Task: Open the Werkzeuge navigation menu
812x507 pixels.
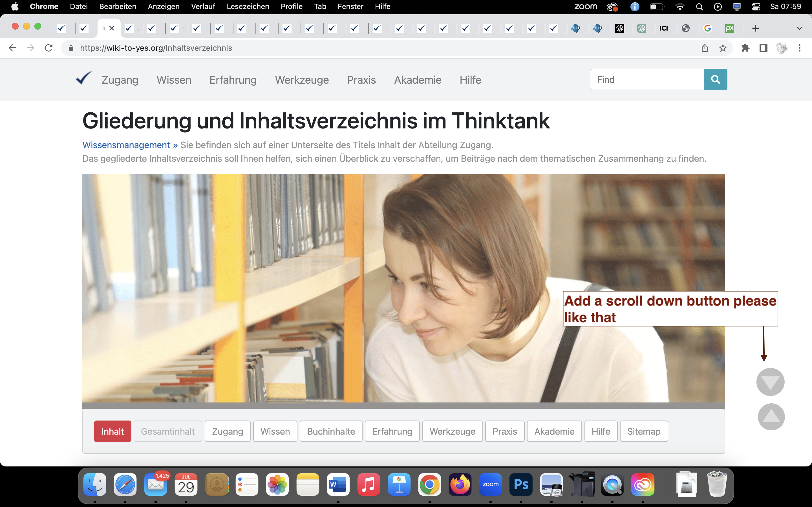Action: (x=302, y=80)
